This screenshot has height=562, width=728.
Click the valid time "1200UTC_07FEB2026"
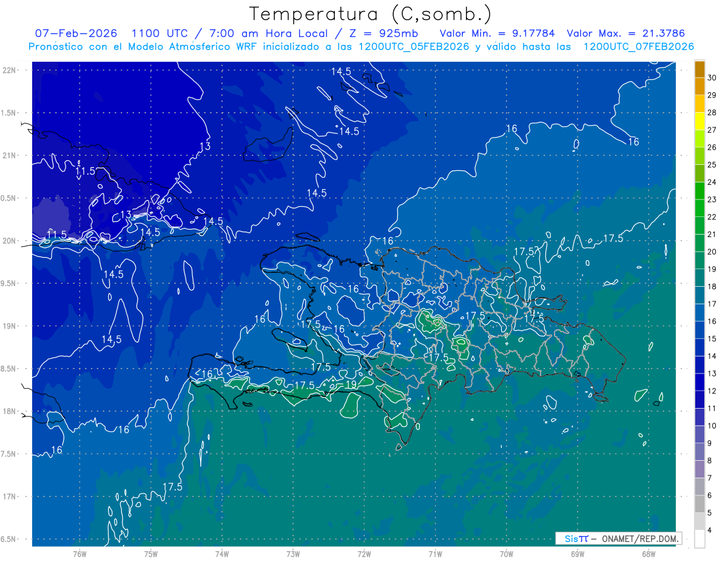(639, 47)
